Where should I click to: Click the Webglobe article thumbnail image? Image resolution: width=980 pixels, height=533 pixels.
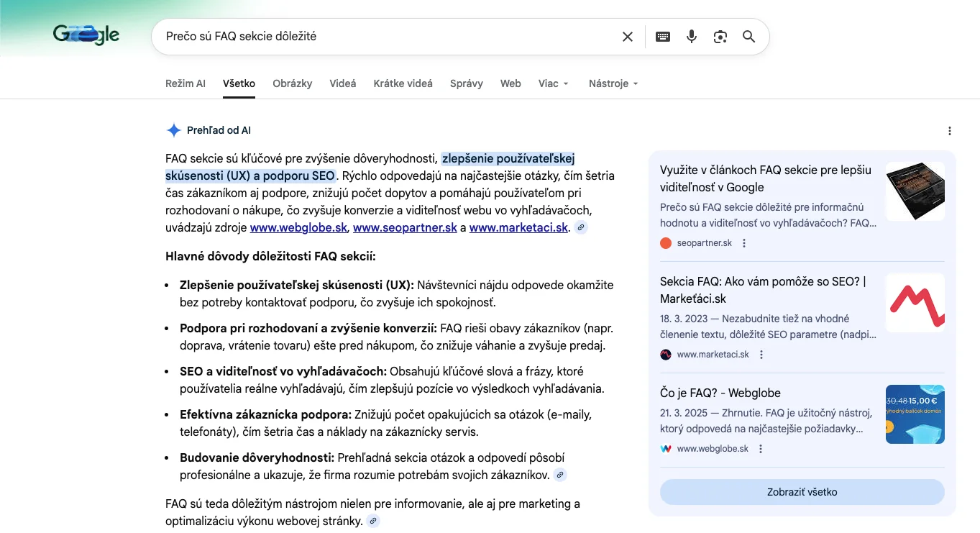[915, 414]
